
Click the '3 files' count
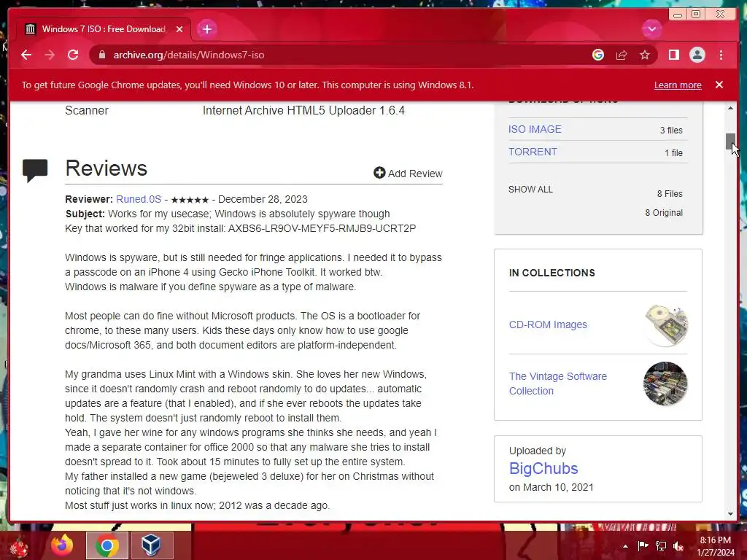pos(671,131)
